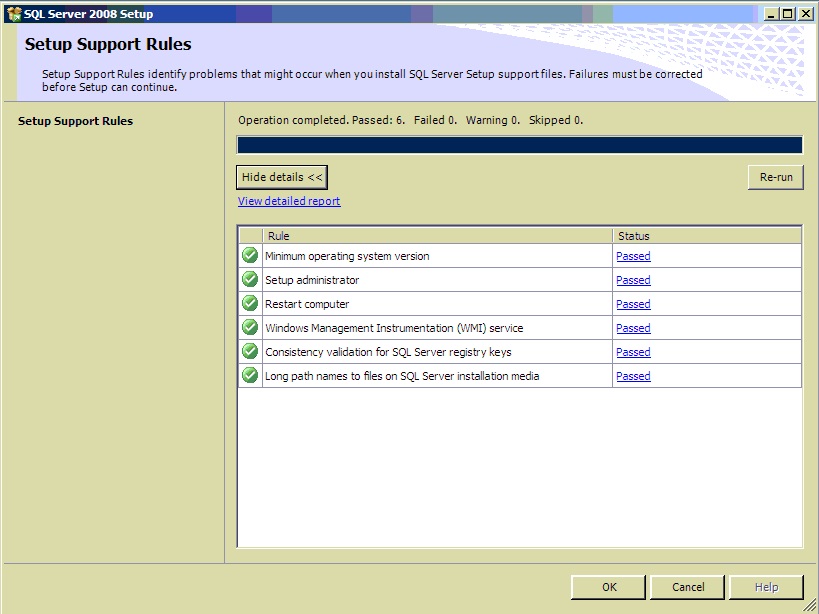Click green check icon for registry keys consistency rule
Screen dimensions: 819x614
click(250, 351)
